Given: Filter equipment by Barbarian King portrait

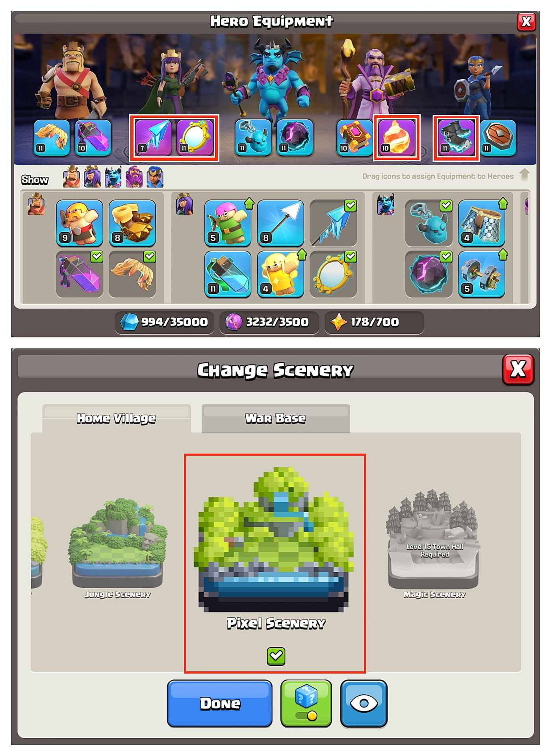Looking at the screenshot, I should pos(71,177).
